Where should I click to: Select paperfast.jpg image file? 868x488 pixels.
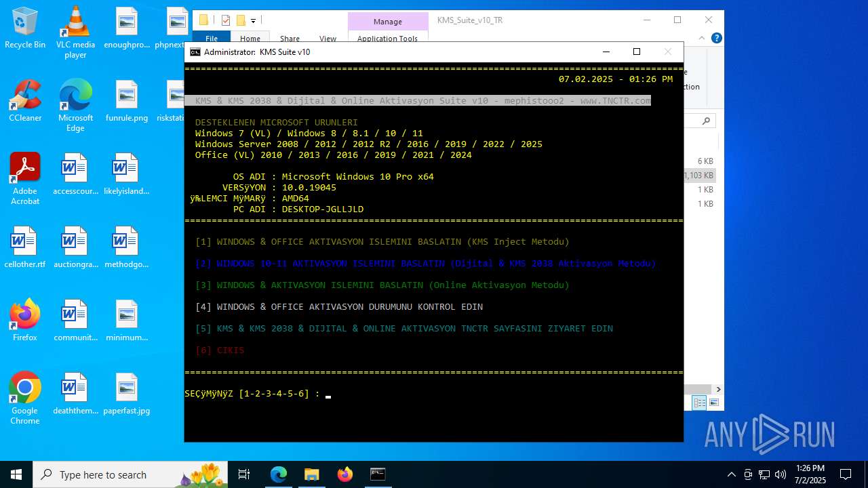[x=127, y=394]
